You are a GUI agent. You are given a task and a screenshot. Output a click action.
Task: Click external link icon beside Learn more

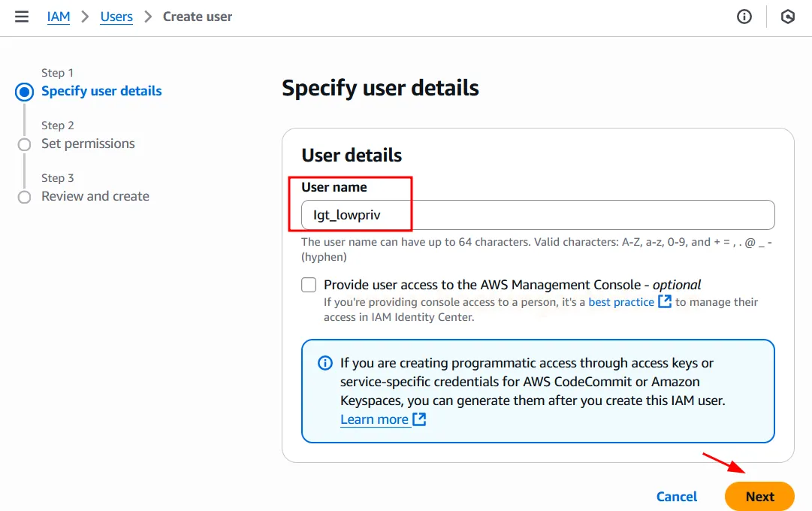419,419
